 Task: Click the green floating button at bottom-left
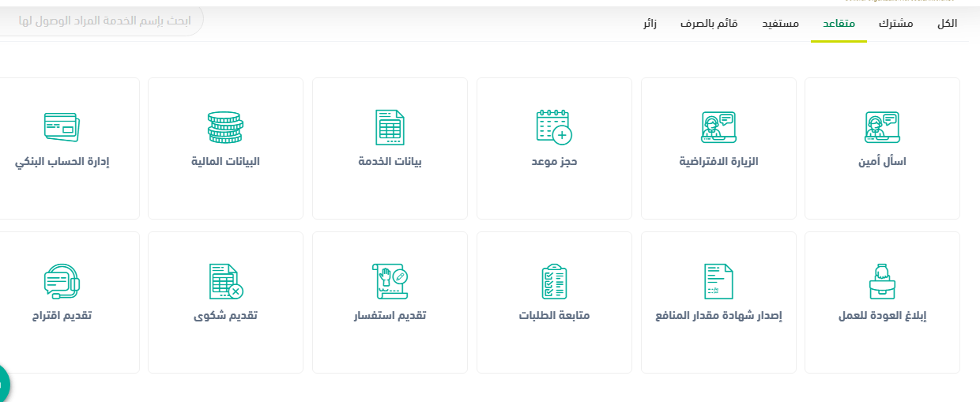coord(2,385)
